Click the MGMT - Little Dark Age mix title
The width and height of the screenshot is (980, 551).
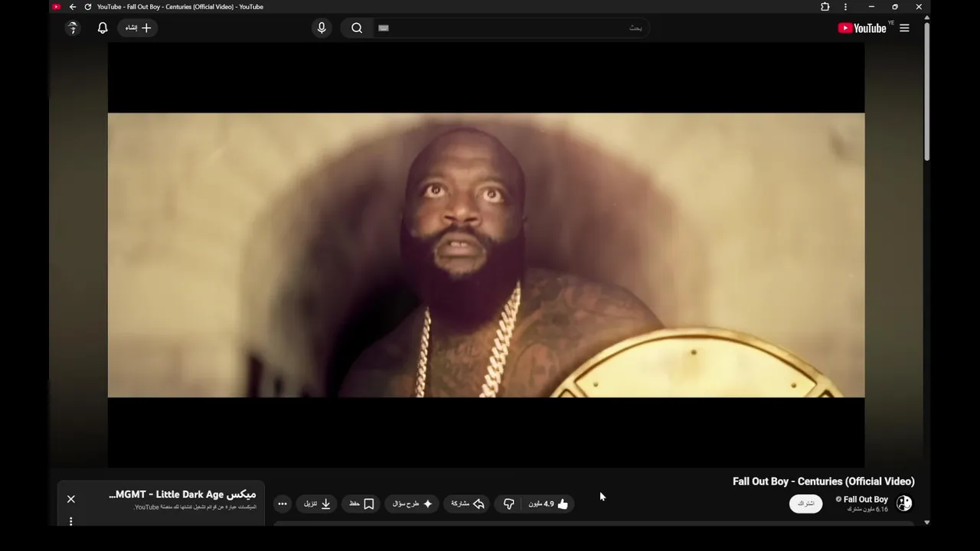(x=183, y=494)
